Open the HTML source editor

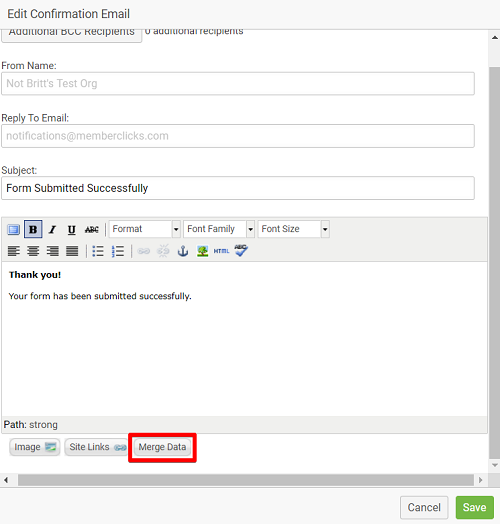221,251
